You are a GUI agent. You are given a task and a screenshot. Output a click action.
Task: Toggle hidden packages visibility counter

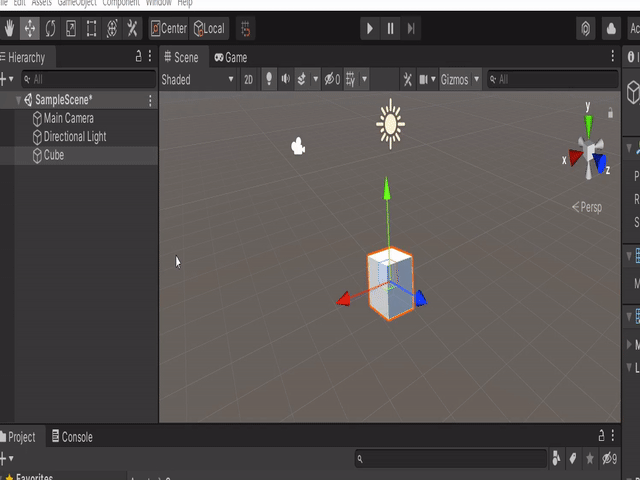coord(609,459)
